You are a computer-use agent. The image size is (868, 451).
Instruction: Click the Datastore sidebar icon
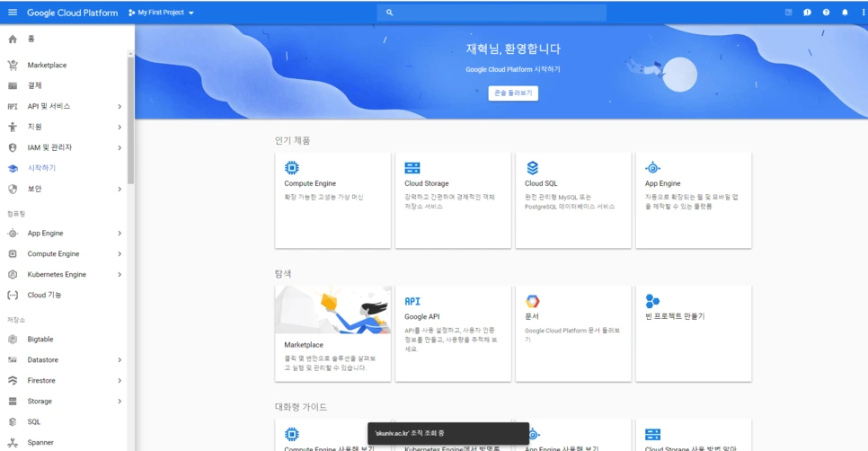coord(13,359)
